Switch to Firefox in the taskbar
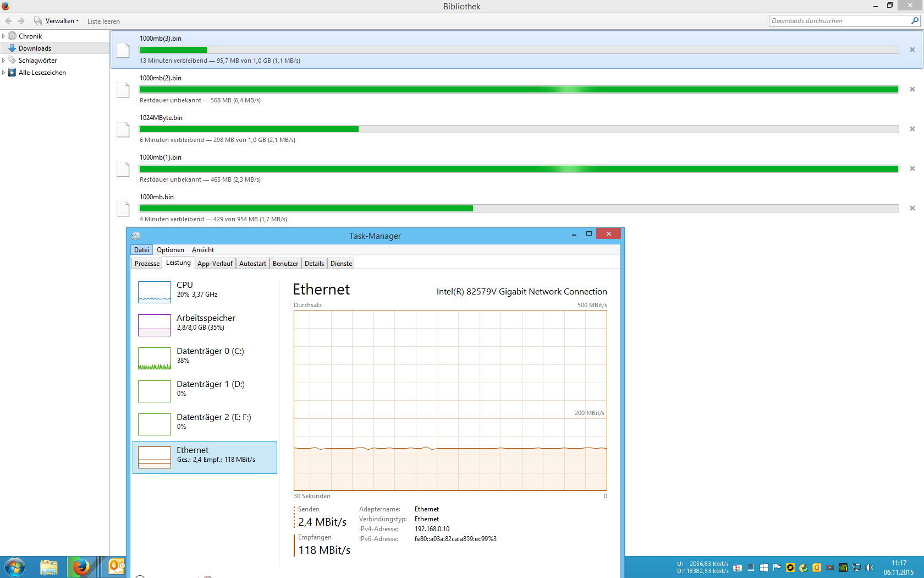The height and width of the screenshot is (578, 924). click(82, 567)
